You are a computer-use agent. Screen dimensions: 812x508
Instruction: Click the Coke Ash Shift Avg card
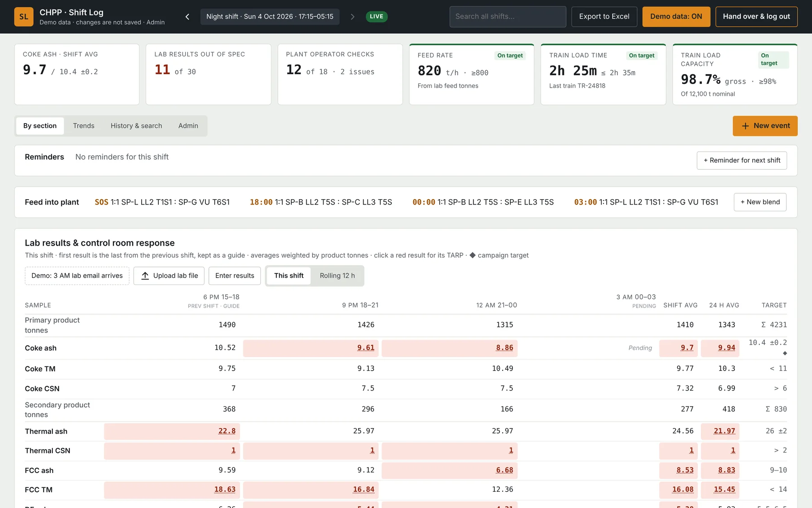(x=77, y=75)
